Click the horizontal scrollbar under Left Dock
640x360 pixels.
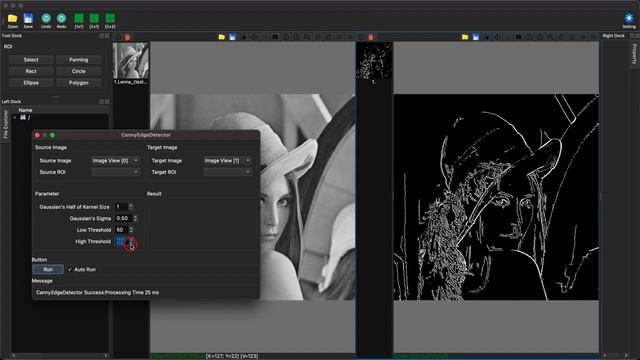pos(60,356)
